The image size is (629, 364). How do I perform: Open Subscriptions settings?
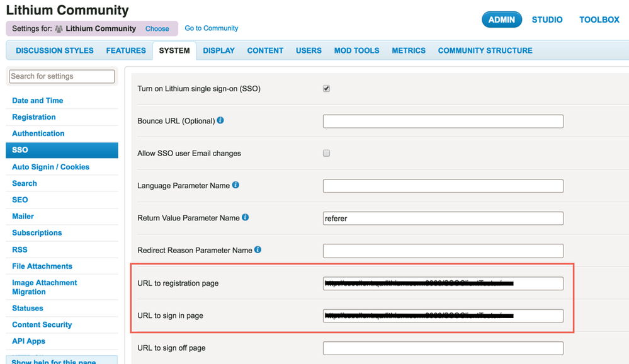pos(37,233)
